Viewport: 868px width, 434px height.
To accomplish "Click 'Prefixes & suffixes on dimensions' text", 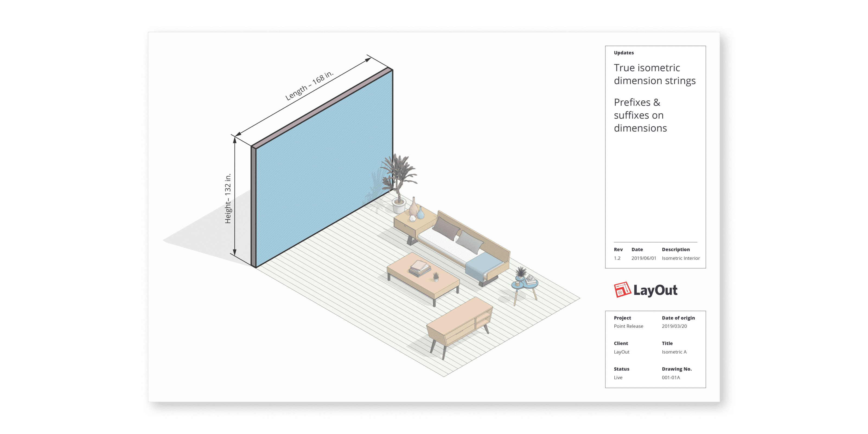I will click(x=640, y=115).
